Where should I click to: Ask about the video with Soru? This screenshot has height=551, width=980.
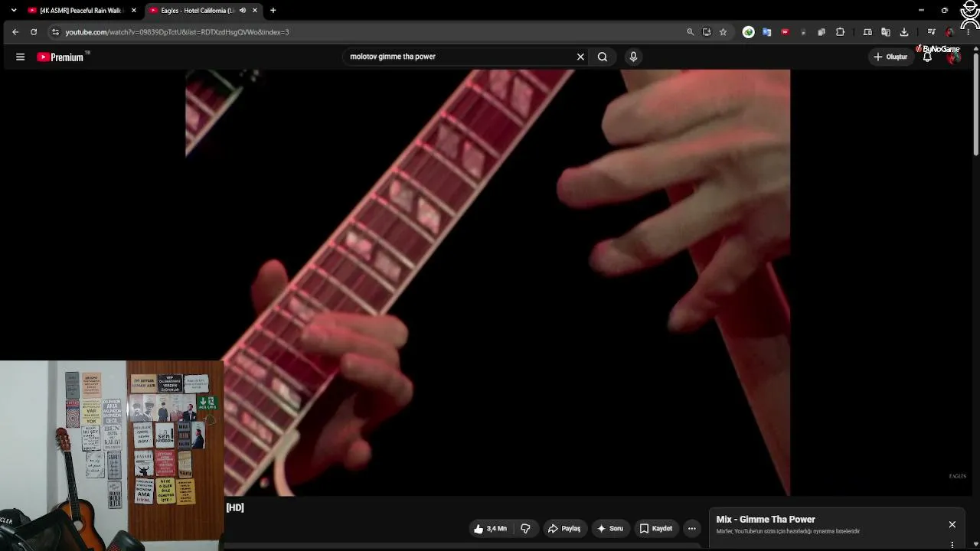point(610,529)
